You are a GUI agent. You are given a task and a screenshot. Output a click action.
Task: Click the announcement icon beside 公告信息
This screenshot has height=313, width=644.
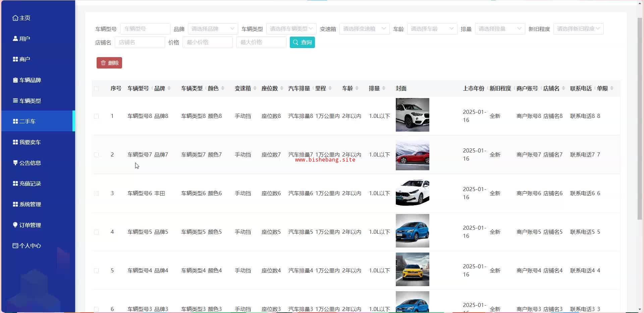coord(15,163)
